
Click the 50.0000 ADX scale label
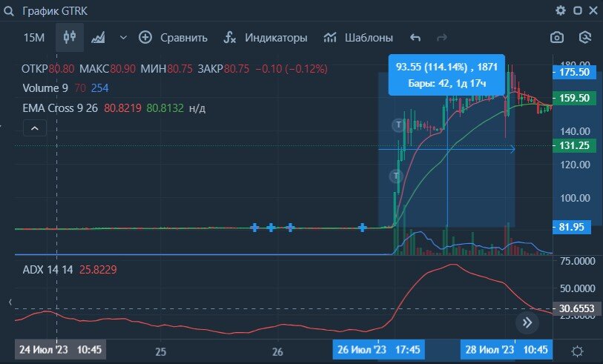coord(578,288)
